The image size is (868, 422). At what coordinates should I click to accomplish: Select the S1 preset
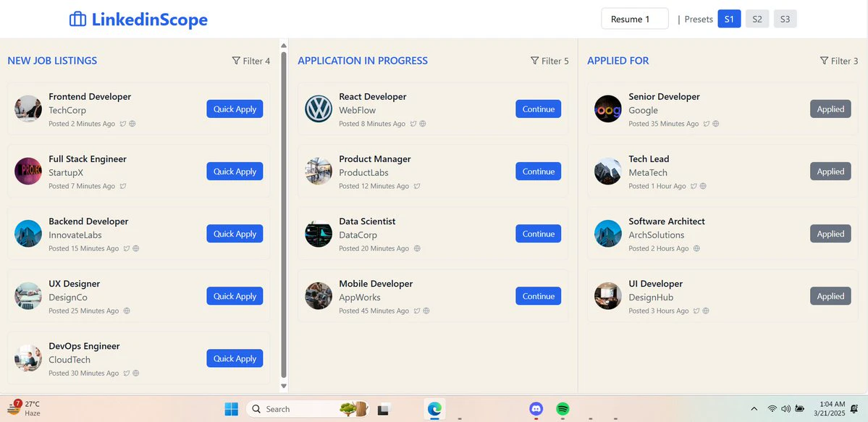[x=729, y=19]
